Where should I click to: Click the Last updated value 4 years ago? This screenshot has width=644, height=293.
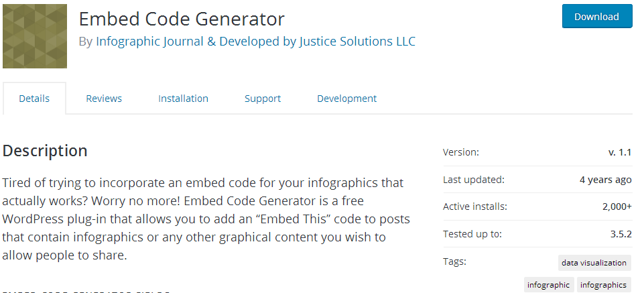pyautogui.click(x=605, y=180)
